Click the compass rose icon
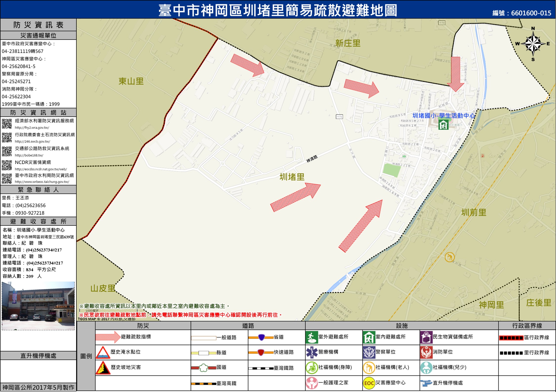 pyautogui.click(x=533, y=44)
